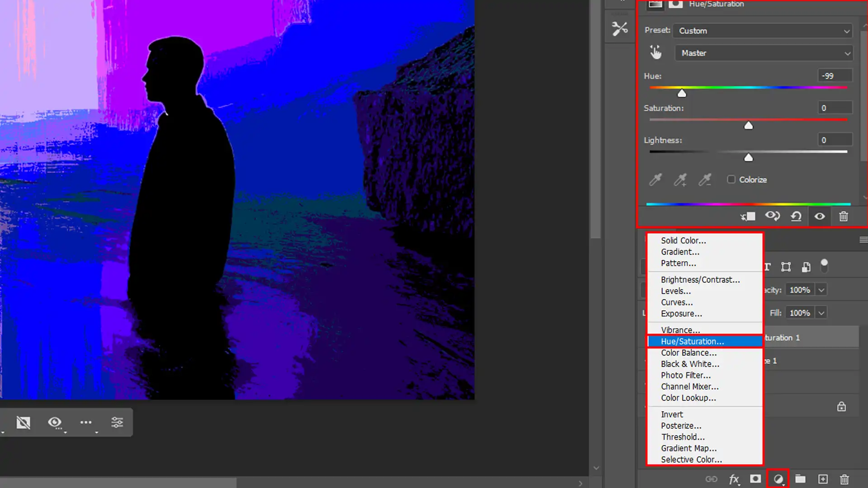Toggle Hue/Saturation layer visibility eye
This screenshot has height=488, width=868.
pos(820,216)
